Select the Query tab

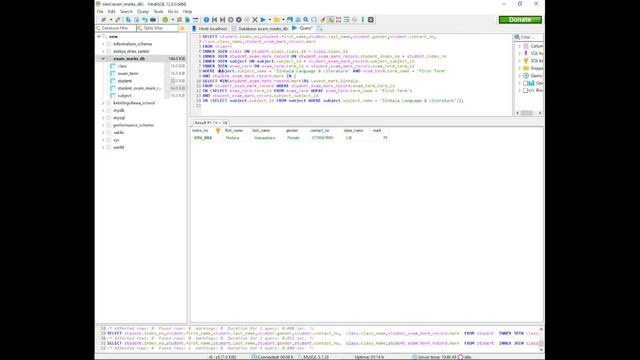(302, 28)
